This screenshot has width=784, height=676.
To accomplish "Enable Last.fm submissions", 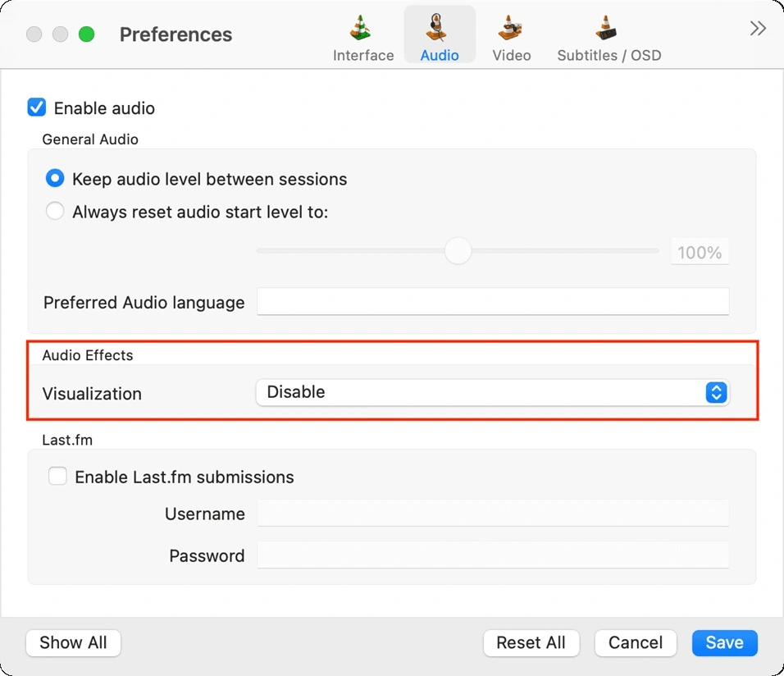I will pos(57,476).
